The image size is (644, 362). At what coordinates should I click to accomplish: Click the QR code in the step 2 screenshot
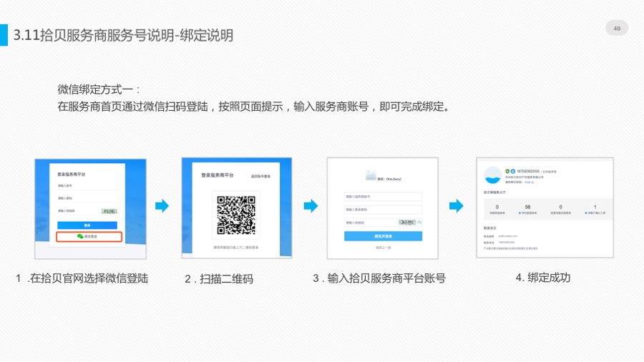[236, 215]
